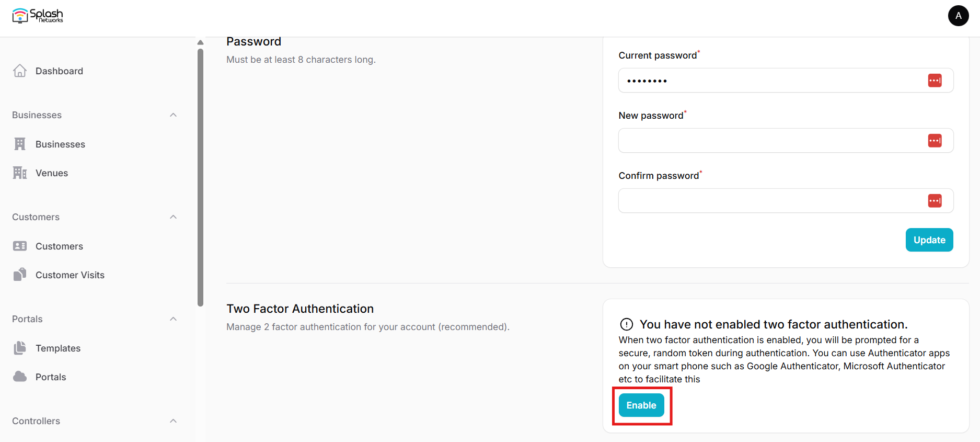This screenshot has height=442, width=980.
Task: Collapse the Customers sidebar section
Action: click(173, 217)
